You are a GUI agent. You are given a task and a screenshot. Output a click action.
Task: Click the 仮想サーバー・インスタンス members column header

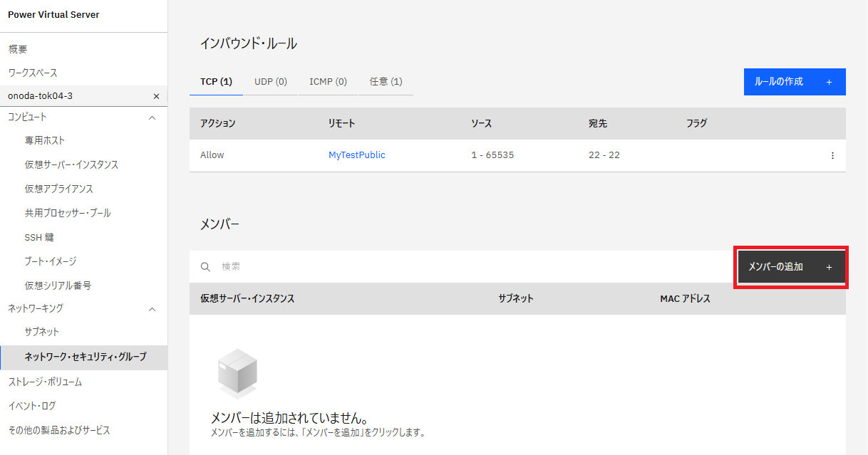pyautogui.click(x=247, y=299)
